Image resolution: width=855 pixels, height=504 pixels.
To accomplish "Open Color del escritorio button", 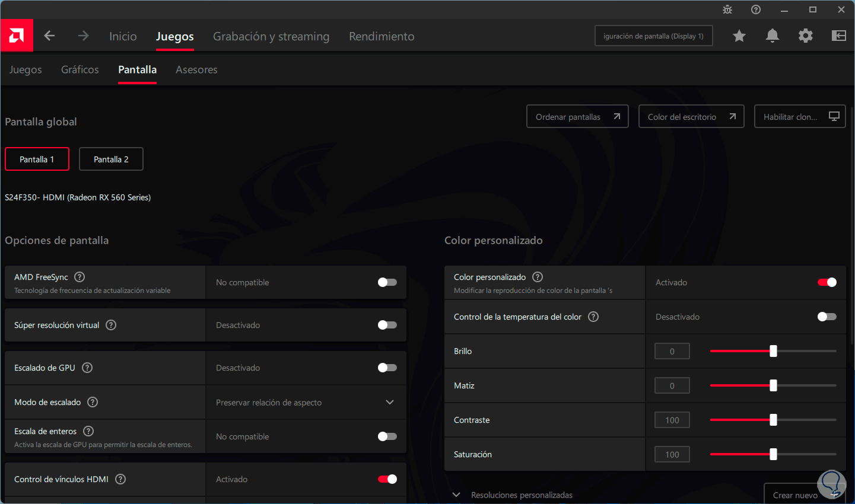I will pyautogui.click(x=691, y=116).
